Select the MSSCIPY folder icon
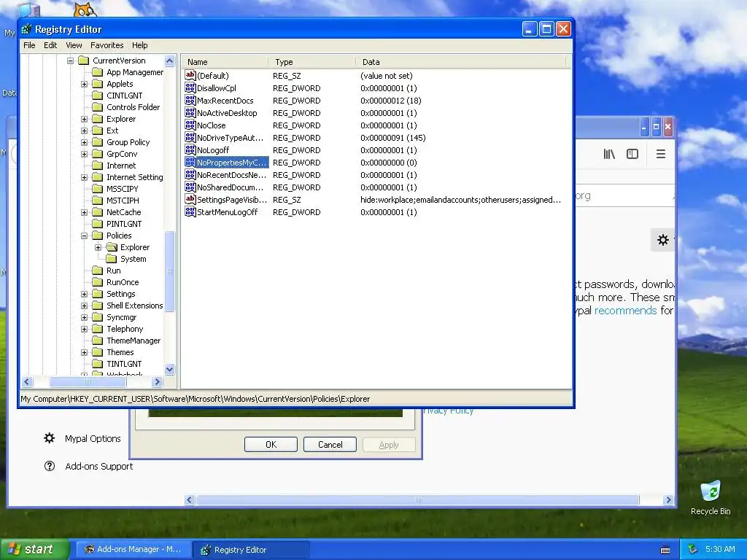Screen dimensions: 747x560 tap(98, 189)
